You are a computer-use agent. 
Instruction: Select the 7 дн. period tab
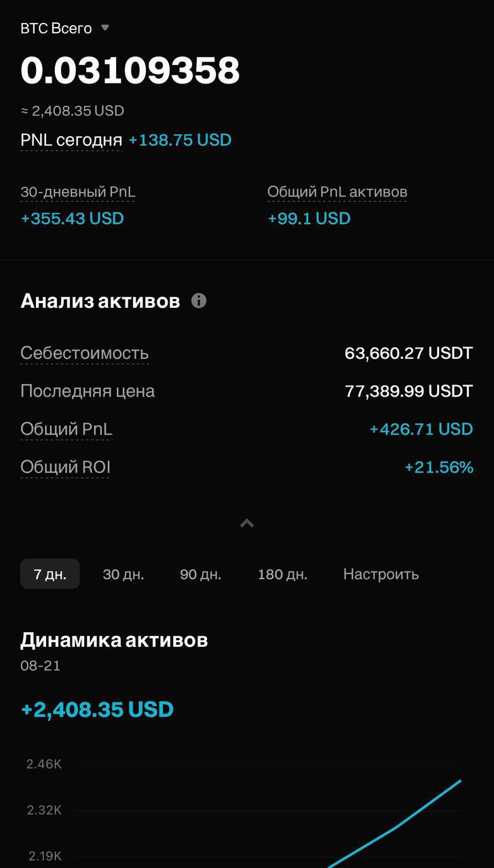click(50, 574)
